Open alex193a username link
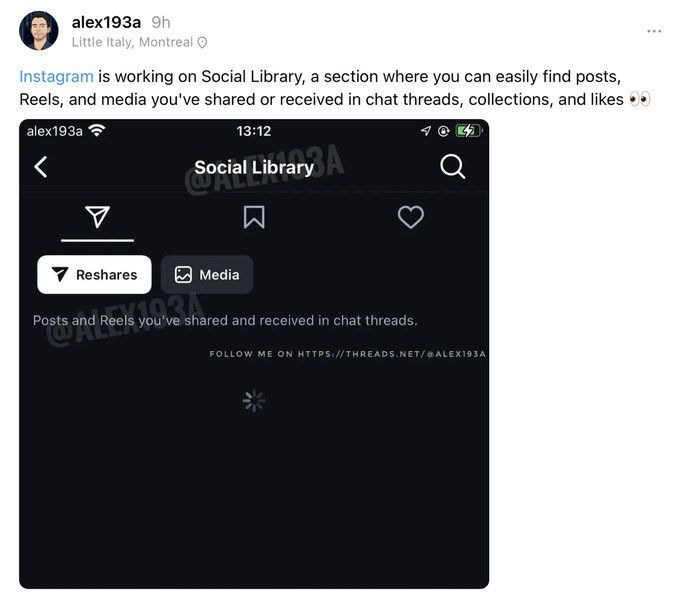Screen dimensions: 680x601 106,22
